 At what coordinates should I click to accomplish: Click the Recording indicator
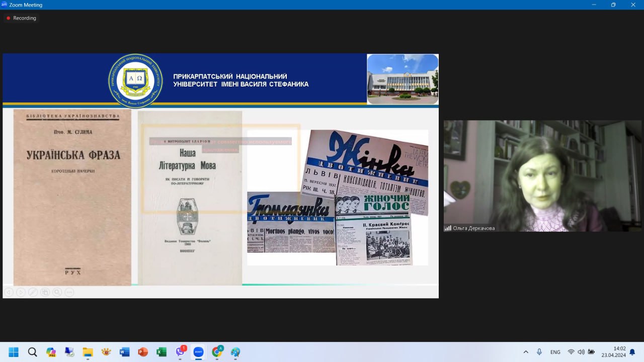tap(21, 18)
